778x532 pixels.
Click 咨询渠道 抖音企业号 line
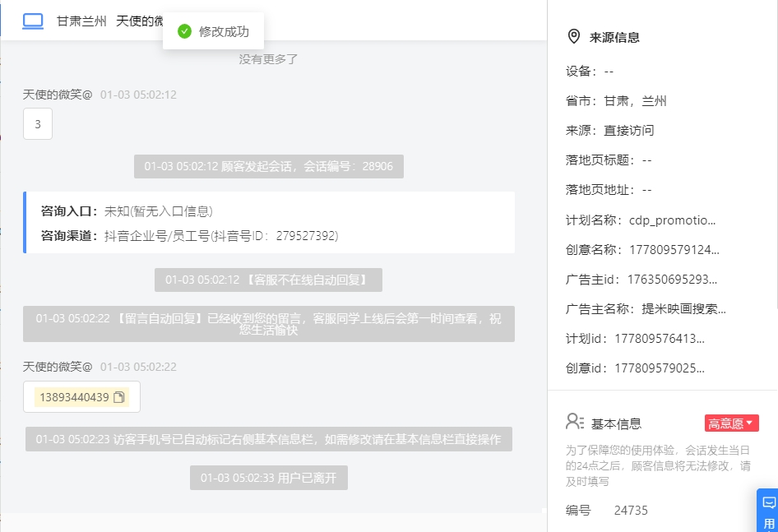[189, 236]
